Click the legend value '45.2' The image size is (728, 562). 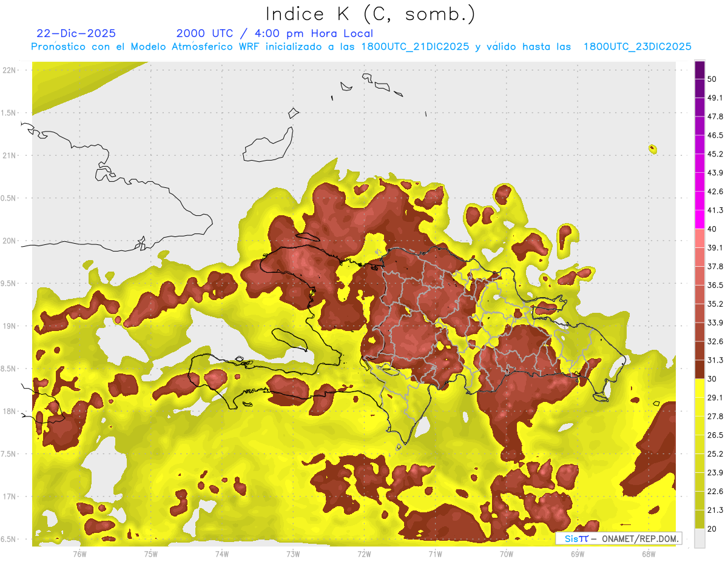715,154
